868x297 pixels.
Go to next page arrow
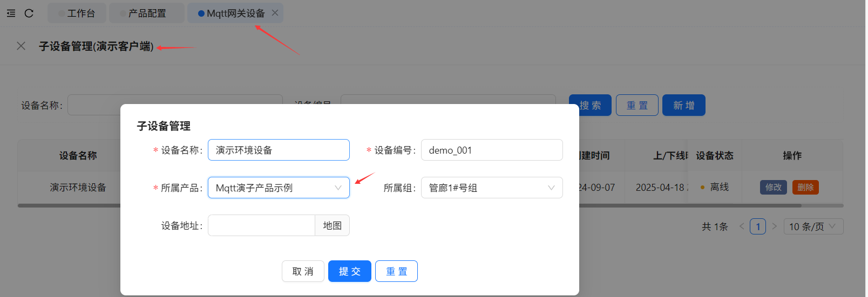click(x=775, y=226)
